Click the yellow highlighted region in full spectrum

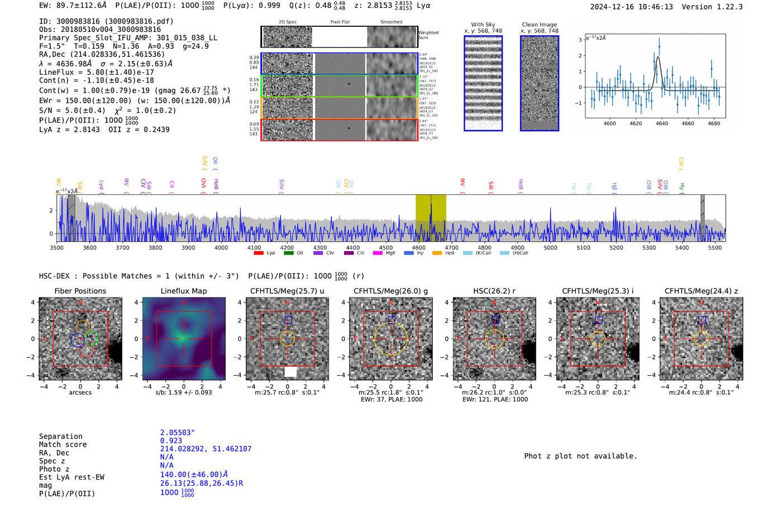431,218
